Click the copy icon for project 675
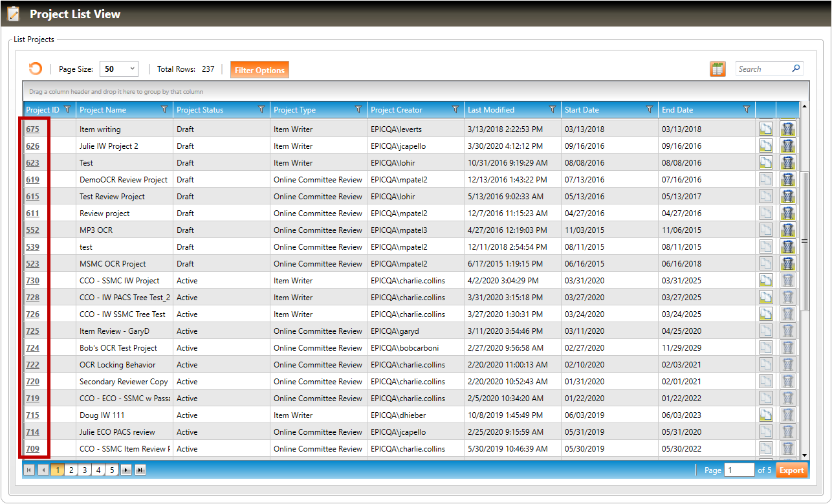Viewport: 832px width, 504px height. (x=765, y=129)
